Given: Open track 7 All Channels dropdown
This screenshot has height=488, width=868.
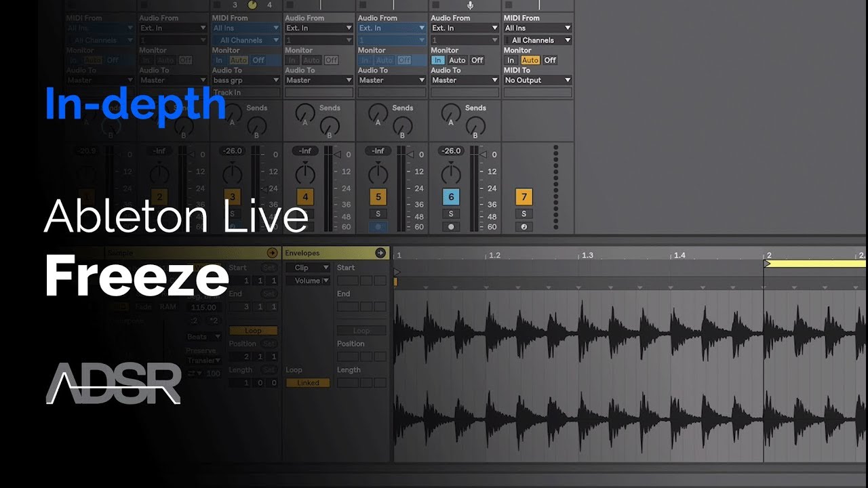Looking at the screenshot, I should (x=538, y=40).
